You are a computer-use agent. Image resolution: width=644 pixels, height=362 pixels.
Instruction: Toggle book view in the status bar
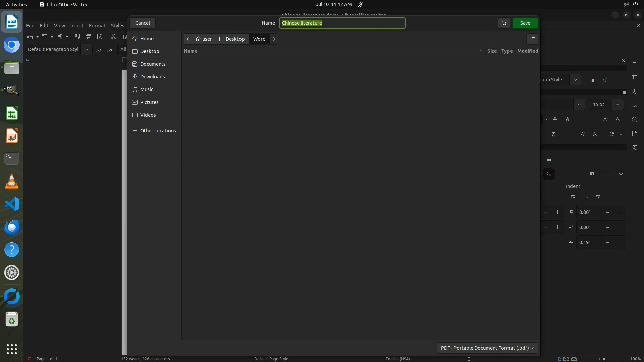click(574, 359)
